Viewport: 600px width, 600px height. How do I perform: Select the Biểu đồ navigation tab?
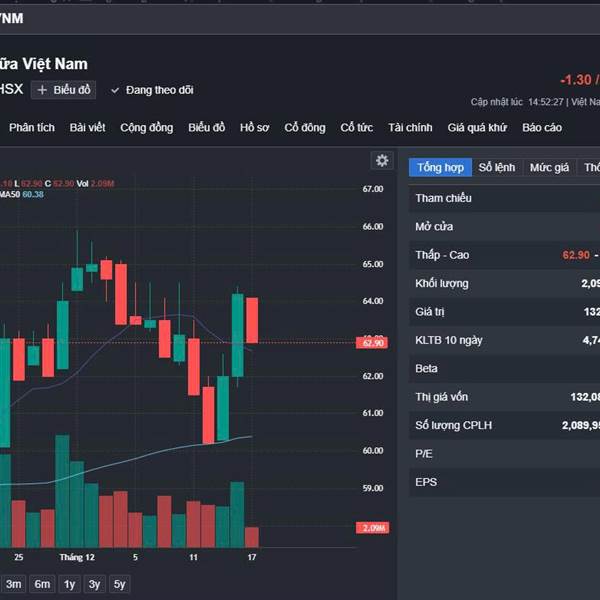[x=206, y=128]
